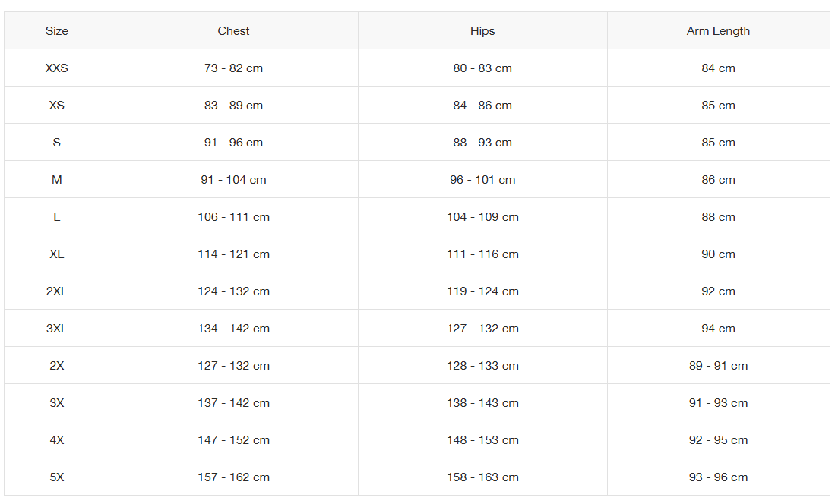Click the Hips column header
Image resolution: width=835 pixels, height=504 pixels.
[482, 31]
